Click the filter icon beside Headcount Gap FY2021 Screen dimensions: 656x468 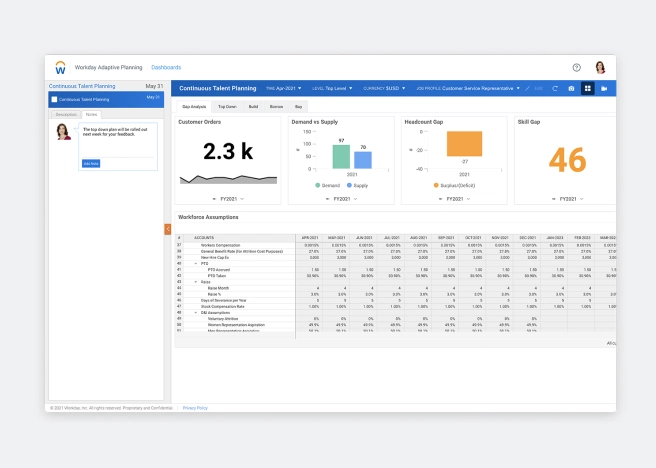click(441, 199)
